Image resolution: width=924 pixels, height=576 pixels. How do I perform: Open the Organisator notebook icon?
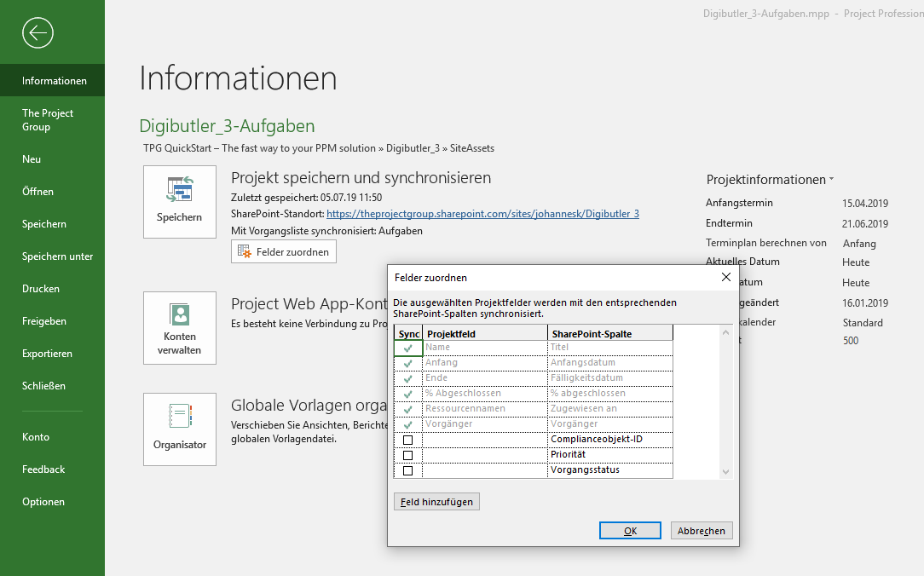tap(180, 429)
